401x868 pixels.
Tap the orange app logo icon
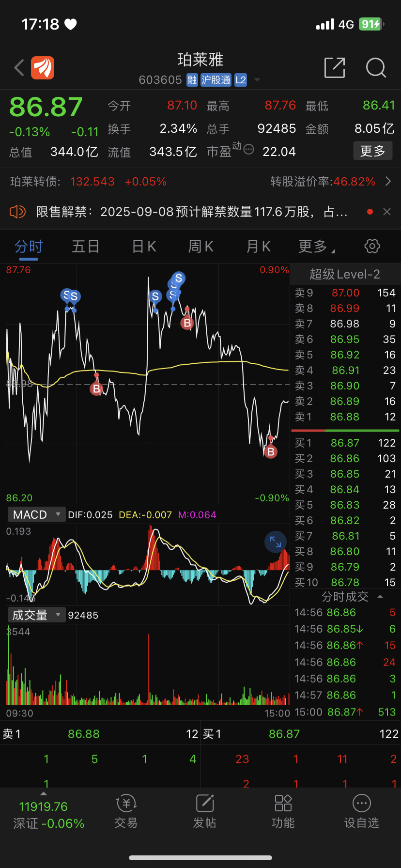pyautogui.click(x=43, y=67)
